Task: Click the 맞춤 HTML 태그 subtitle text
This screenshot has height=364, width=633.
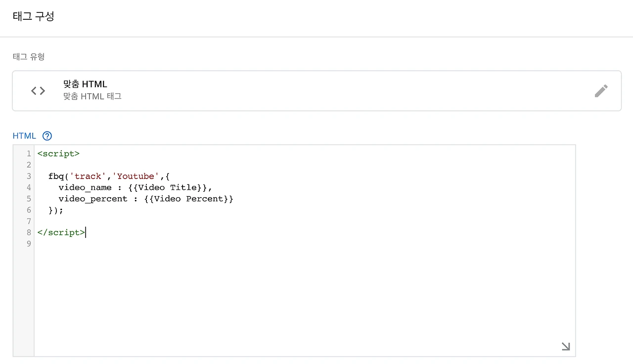Action: pyautogui.click(x=92, y=96)
